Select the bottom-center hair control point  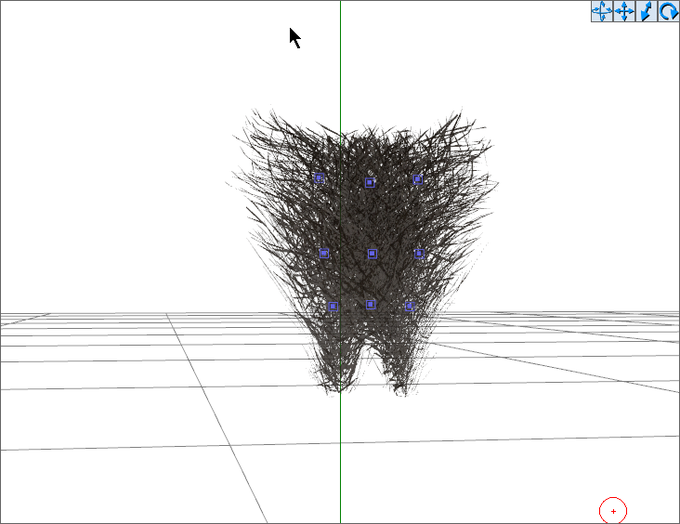pyautogui.click(x=370, y=305)
